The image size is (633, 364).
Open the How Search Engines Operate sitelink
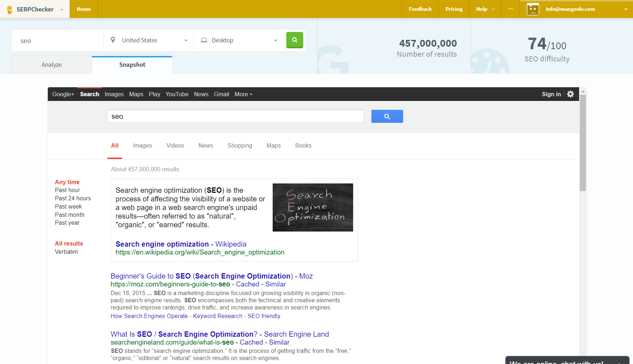[x=149, y=316]
